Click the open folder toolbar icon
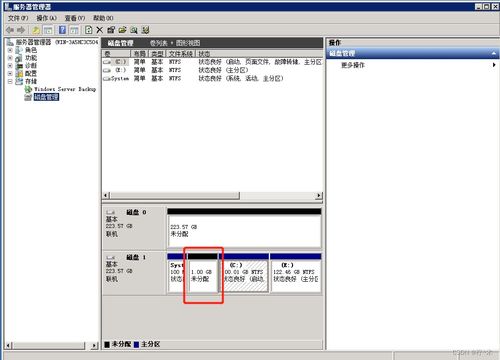The image size is (500, 360). [x=122, y=30]
